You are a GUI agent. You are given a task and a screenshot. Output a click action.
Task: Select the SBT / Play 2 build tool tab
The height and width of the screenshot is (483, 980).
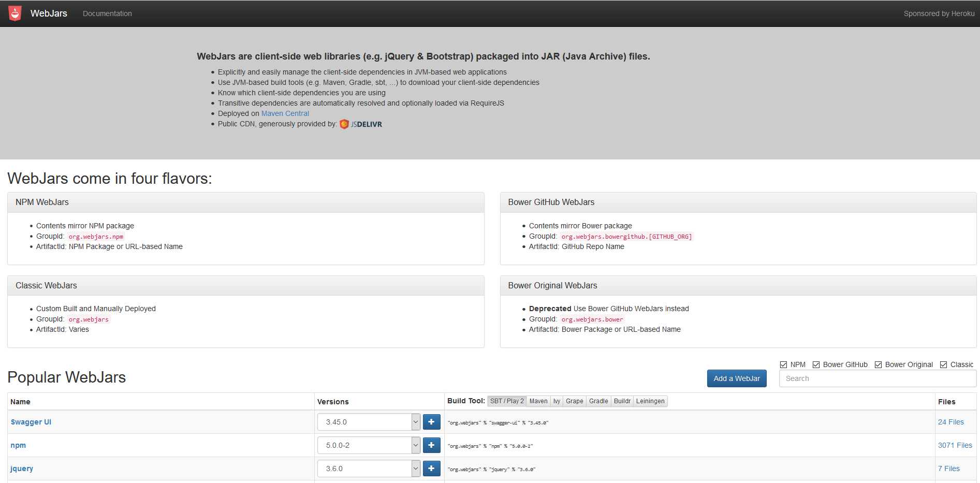507,401
